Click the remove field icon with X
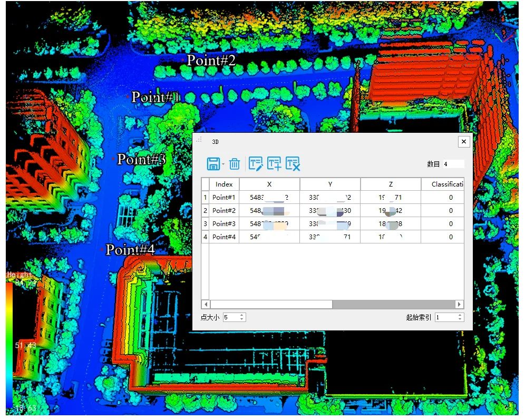The height and width of the screenshot is (420, 525). click(293, 164)
